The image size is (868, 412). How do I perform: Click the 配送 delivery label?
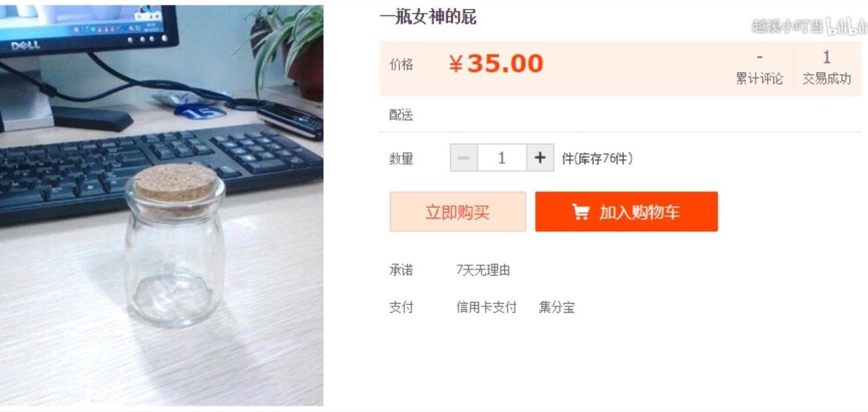401,115
